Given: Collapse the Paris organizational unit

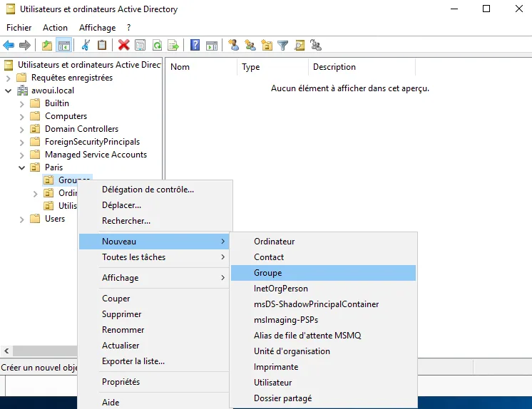Looking at the screenshot, I should (21, 167).
